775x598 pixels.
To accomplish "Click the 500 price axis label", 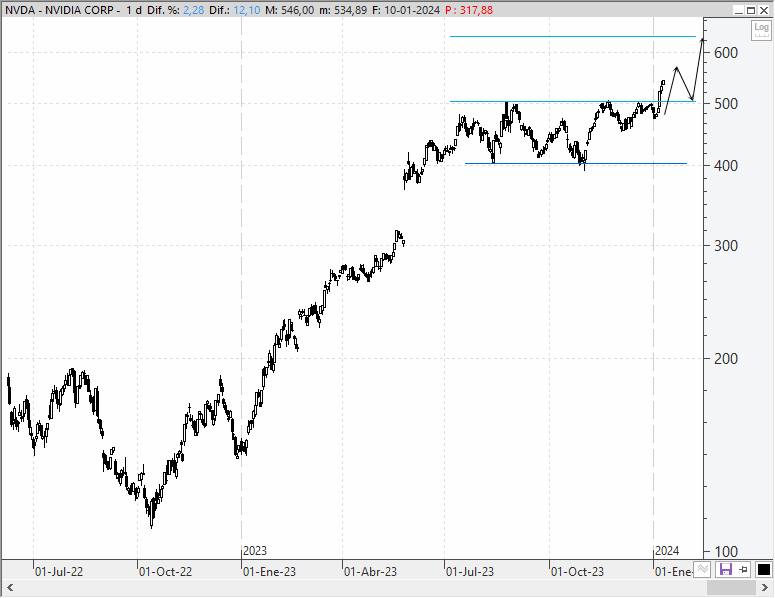I will [x=726, y=104].
